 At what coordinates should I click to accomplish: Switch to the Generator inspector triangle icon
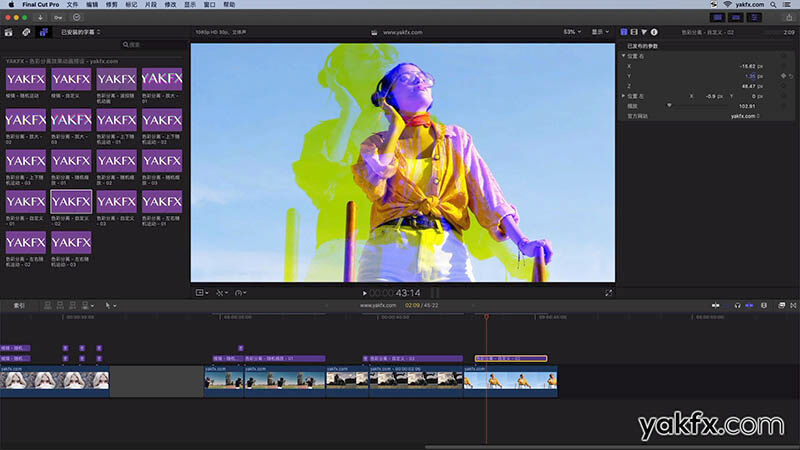click(x=644, y=32)
